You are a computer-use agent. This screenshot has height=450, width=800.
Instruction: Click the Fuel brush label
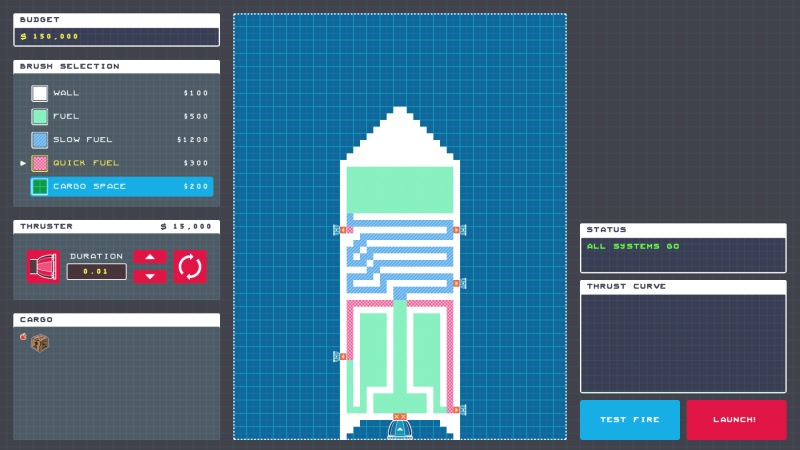pyautogui.click(x=66, y=116)
